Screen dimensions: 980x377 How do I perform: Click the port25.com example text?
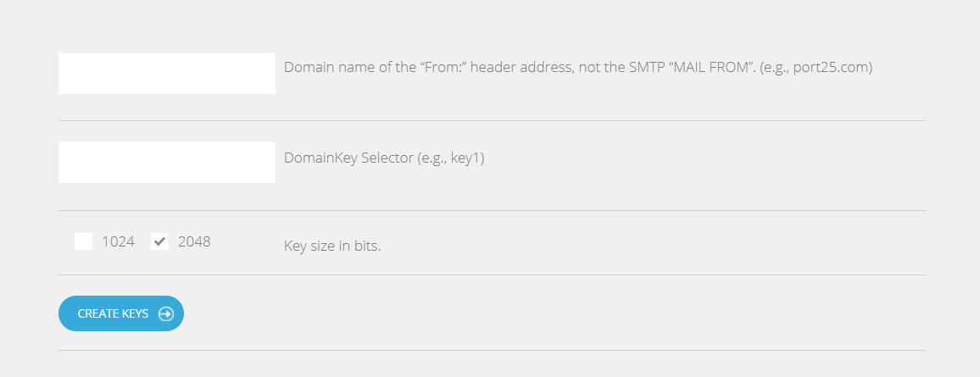point(831,68)
